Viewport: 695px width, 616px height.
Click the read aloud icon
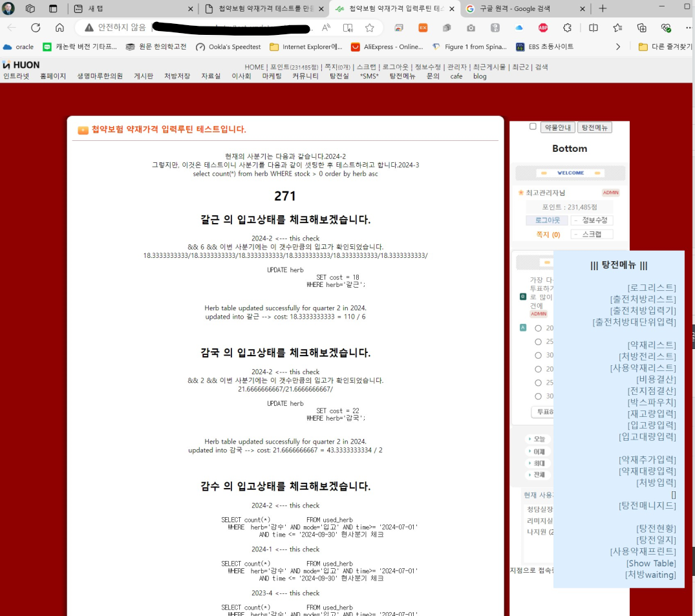326,28
